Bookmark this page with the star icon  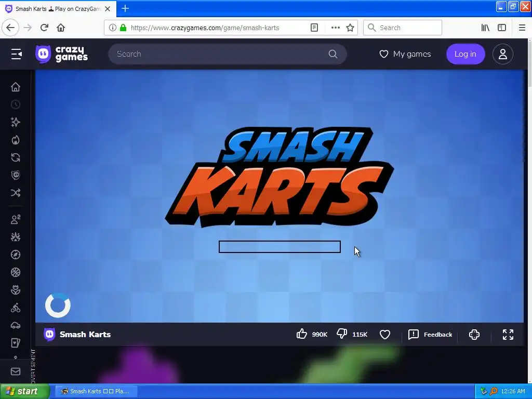350,28
